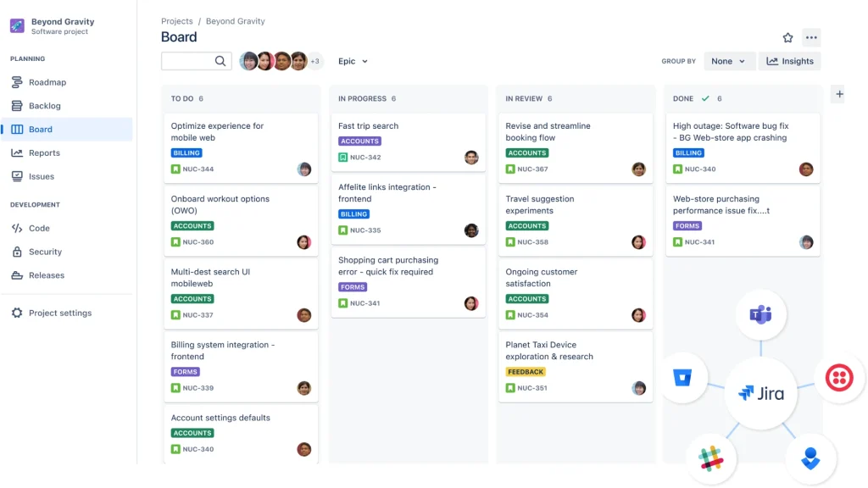
Task: Click the Microsoft Teams integration icon
Action: click(760, 315)
